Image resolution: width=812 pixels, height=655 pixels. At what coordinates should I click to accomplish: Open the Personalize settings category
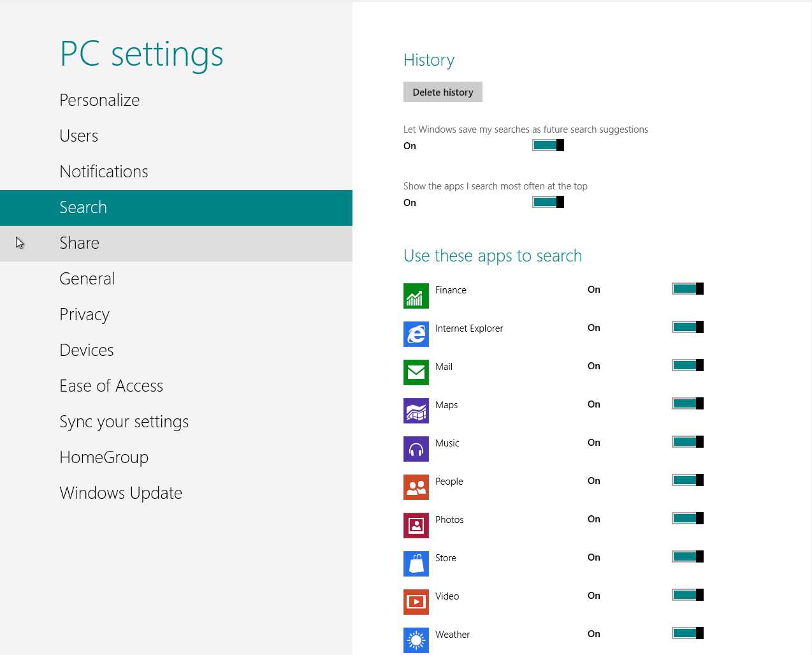(x=176, y=100)
